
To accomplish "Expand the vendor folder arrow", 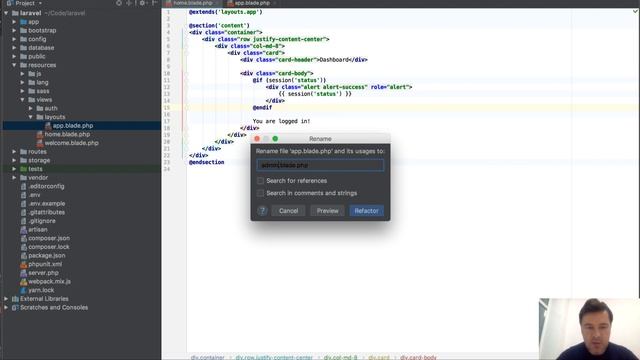I will pos(15,178).
